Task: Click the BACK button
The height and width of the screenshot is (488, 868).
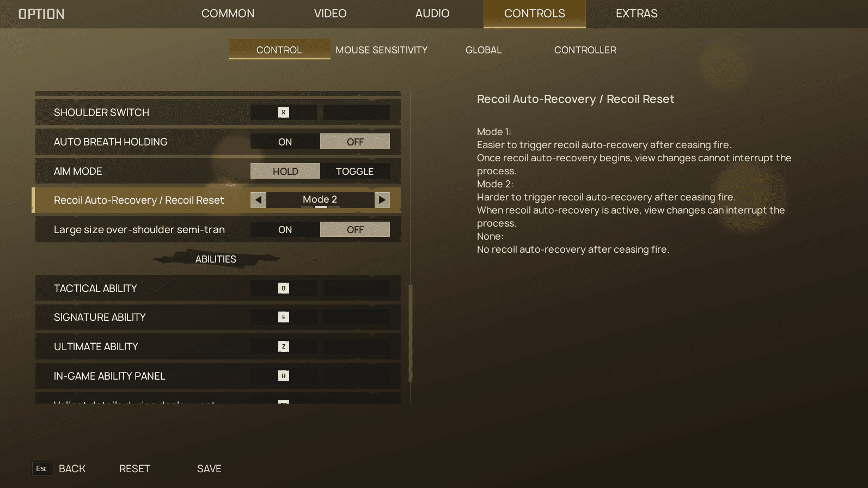Action: (72, 468)
